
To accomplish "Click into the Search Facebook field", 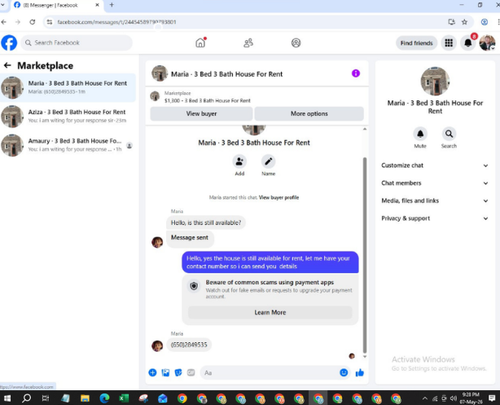I will pos(77,43).
